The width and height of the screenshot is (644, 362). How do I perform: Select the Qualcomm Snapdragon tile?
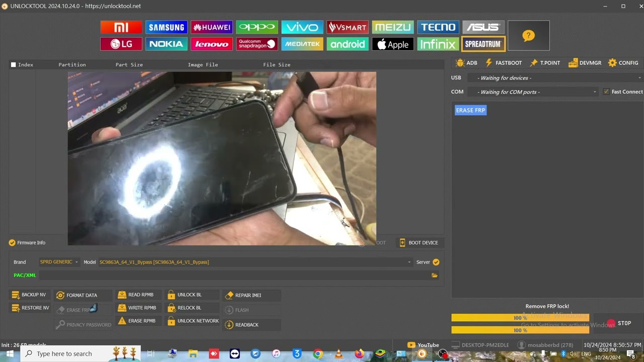257,44
